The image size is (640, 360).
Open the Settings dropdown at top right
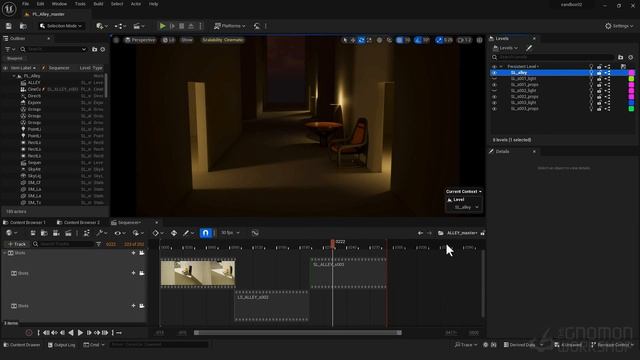point(619,26)
